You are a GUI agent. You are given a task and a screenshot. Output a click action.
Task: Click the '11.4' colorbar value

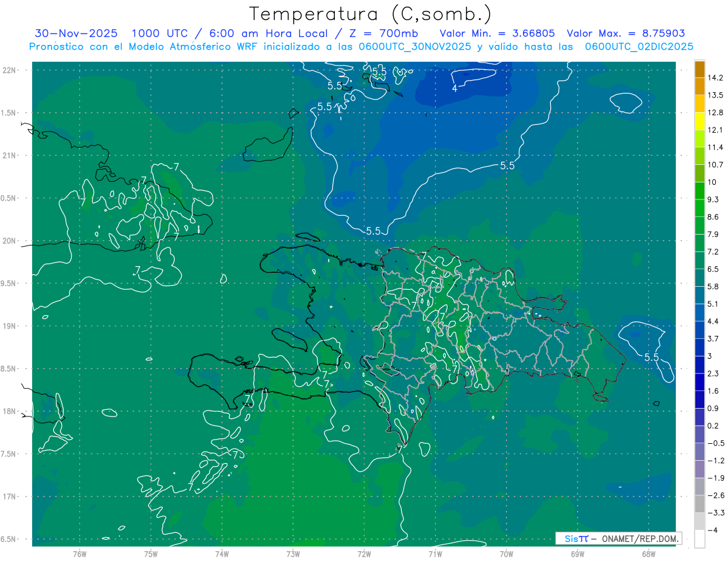pyautogui.click(x=715, y=147)
